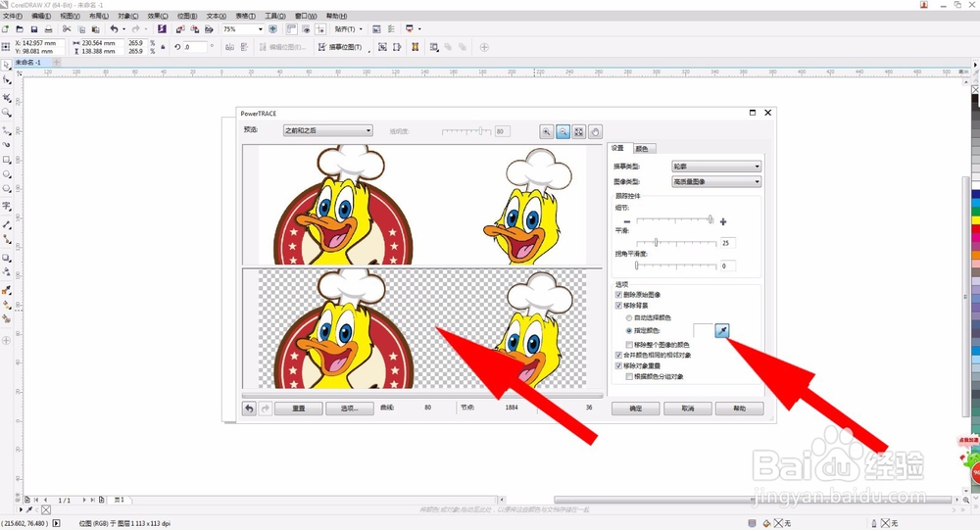
Task: Select the Ellipse tool in the toolbox
Action: (6, 174)
